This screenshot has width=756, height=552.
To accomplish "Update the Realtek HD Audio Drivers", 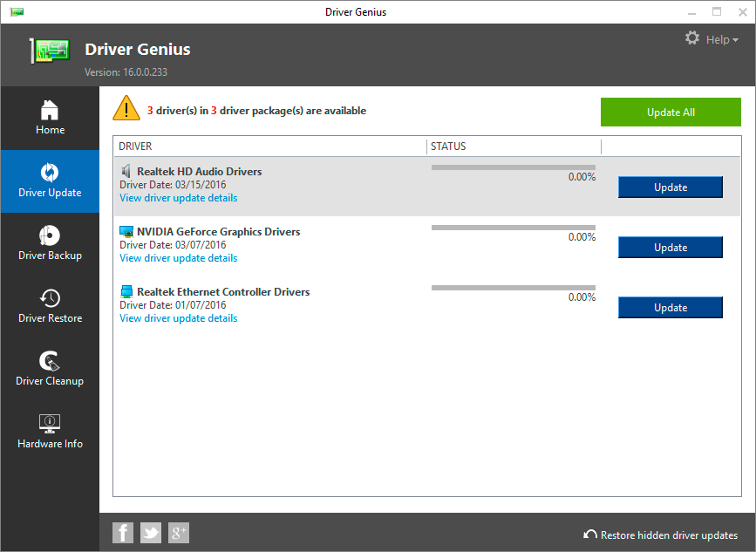I will (671, 187).
